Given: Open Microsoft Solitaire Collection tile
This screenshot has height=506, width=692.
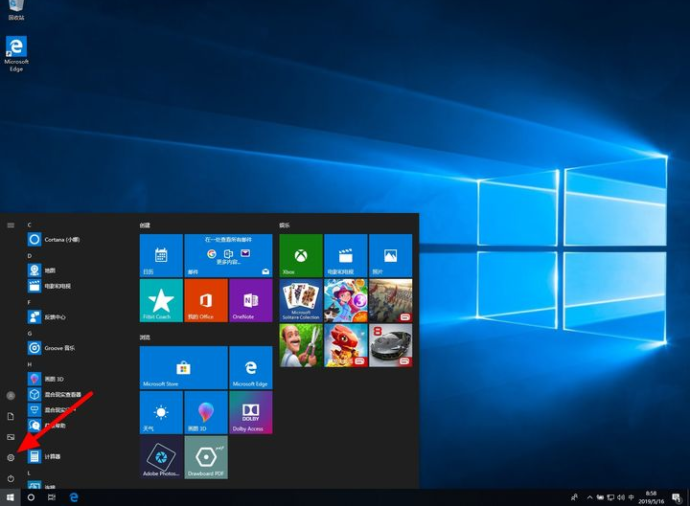Looking at the screenshot, I should [300, 300].
